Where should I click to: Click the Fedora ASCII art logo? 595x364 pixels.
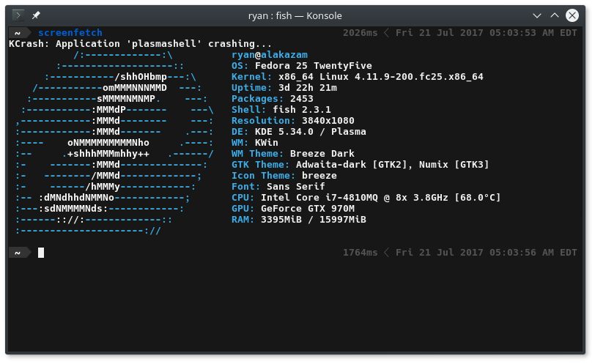[114, 143]
